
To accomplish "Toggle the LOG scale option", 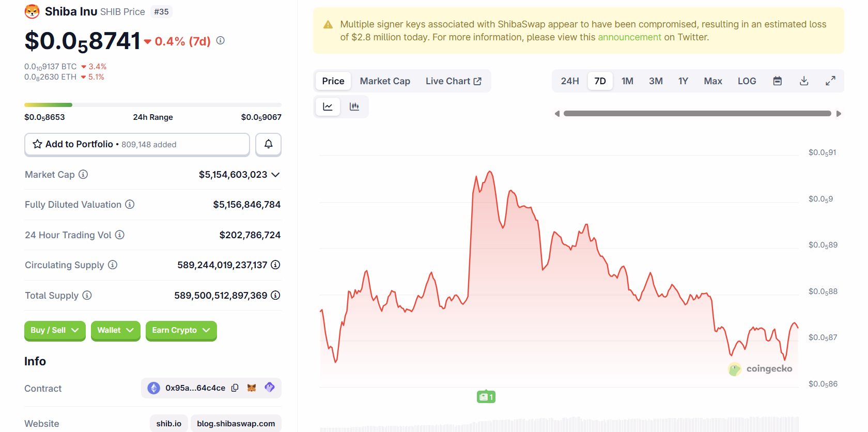I will click(747, 81).
